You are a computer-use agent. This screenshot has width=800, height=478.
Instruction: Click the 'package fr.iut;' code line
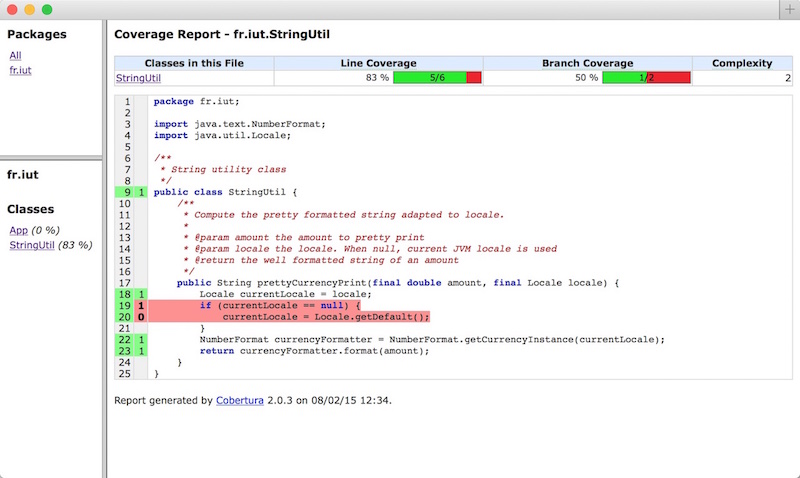(x=196, y=102)
